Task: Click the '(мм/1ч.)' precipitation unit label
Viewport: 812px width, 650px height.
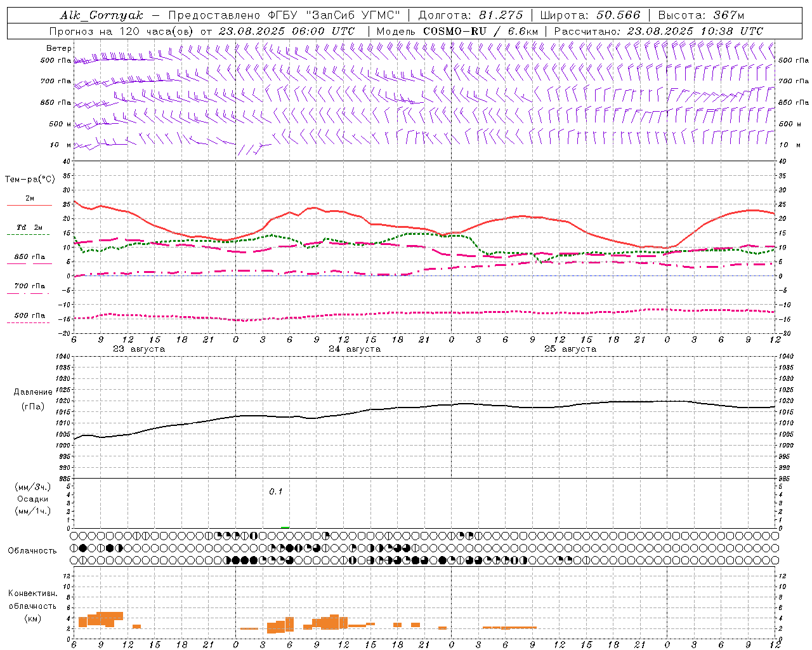Action: (x=33, y=511)
